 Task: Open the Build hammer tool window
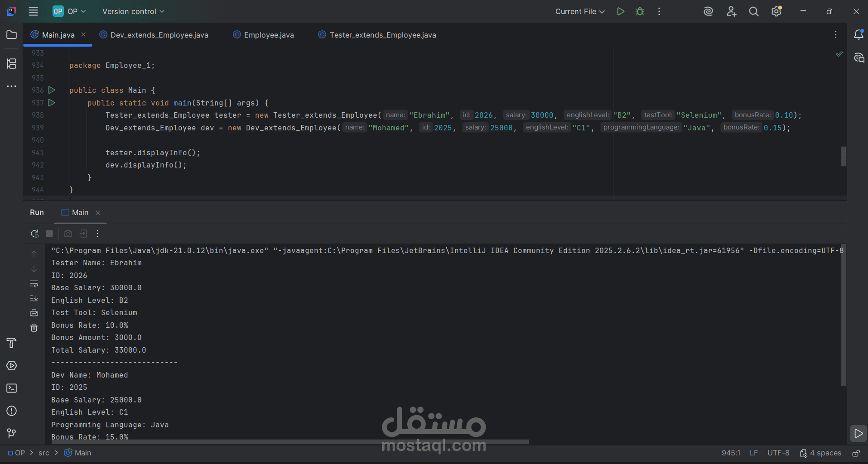tap(12, 343)
